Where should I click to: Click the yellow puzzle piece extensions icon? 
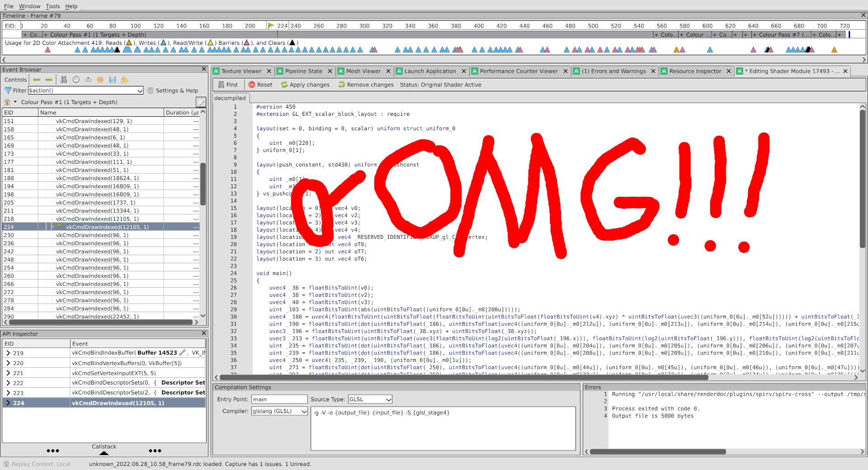[x=124, y=80]
